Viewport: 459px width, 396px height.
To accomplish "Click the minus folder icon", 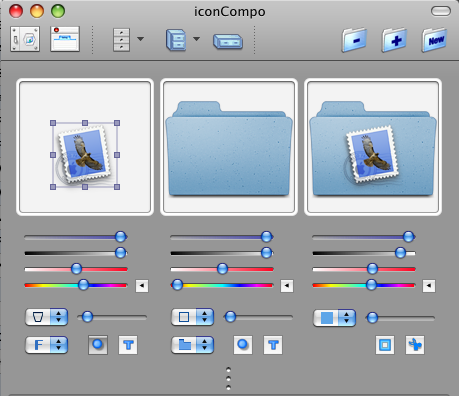I will 355,40.
